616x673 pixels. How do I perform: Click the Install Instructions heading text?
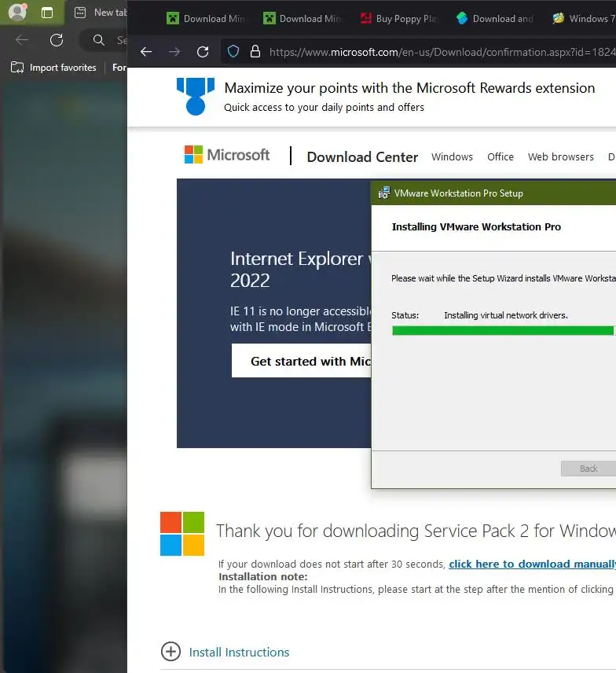point(240,653)
